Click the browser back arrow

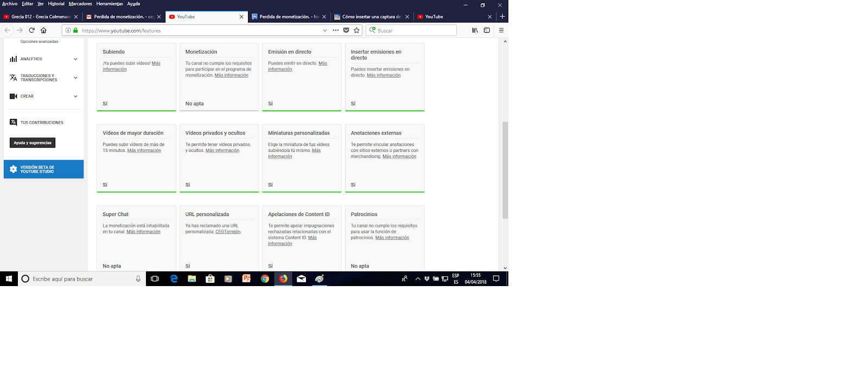point(8,30)
